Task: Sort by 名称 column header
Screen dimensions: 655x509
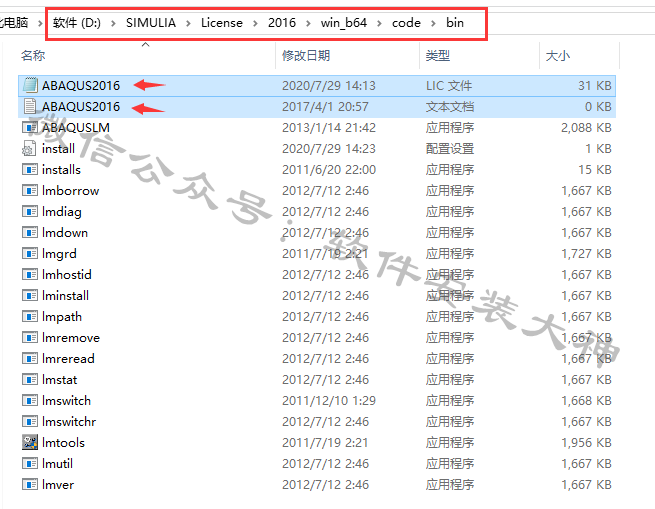Action: [x=33, y=55]
